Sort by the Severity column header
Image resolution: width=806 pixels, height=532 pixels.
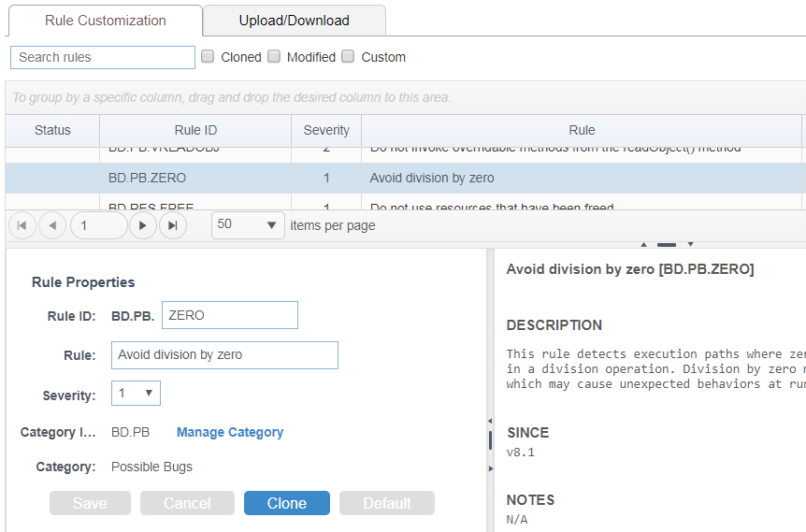click(326, 131)
